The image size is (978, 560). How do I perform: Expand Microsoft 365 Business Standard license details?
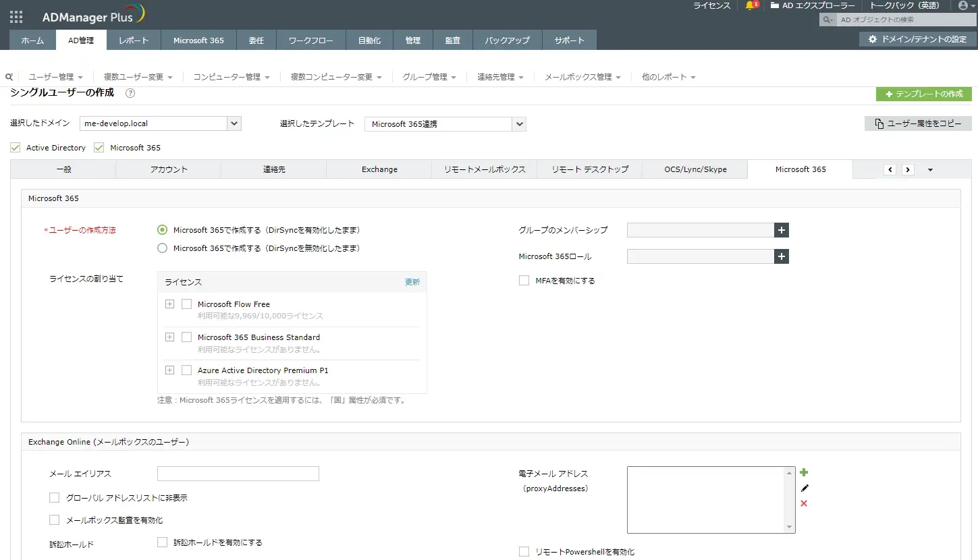[x=170, y=337]
